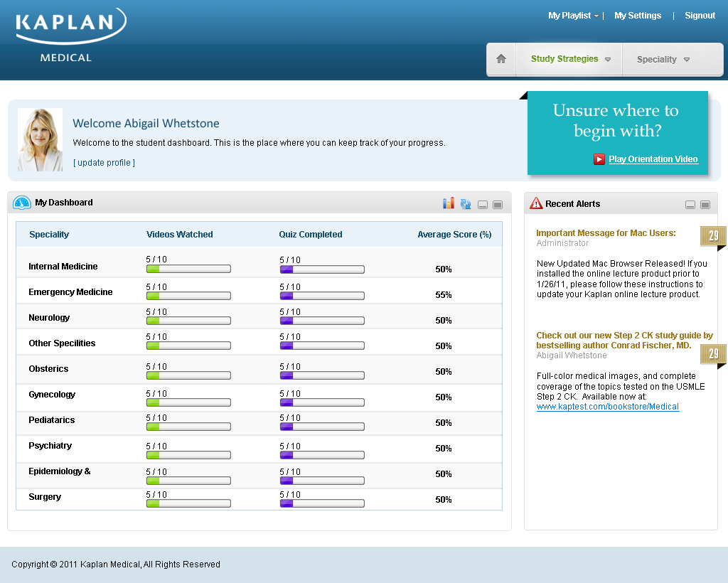The height and width of the screenshot is (583, 728).
Task: Click Signout in the top bar
Action: [700, 16]
